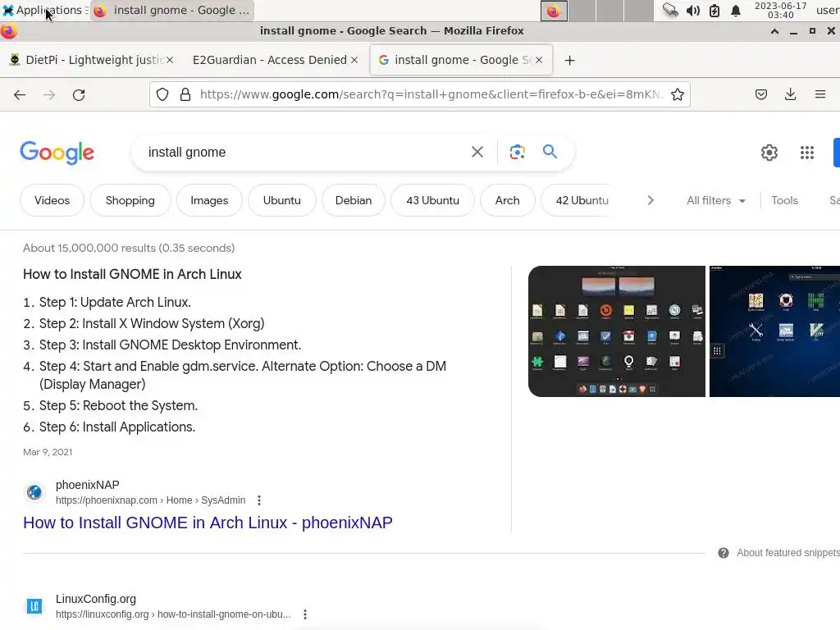Click the phoenixNAP site name

[x=87, y=485]
